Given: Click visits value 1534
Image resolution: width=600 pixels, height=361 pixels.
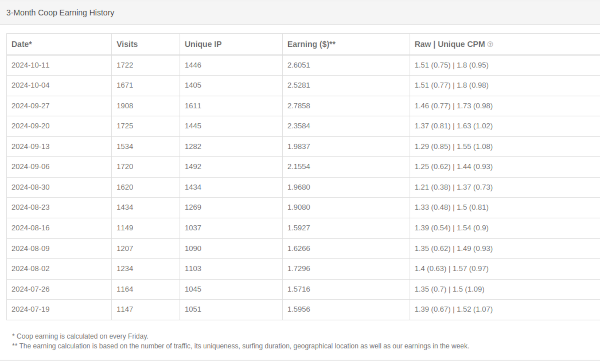Looking at the screenshot, I should (125, 147).
